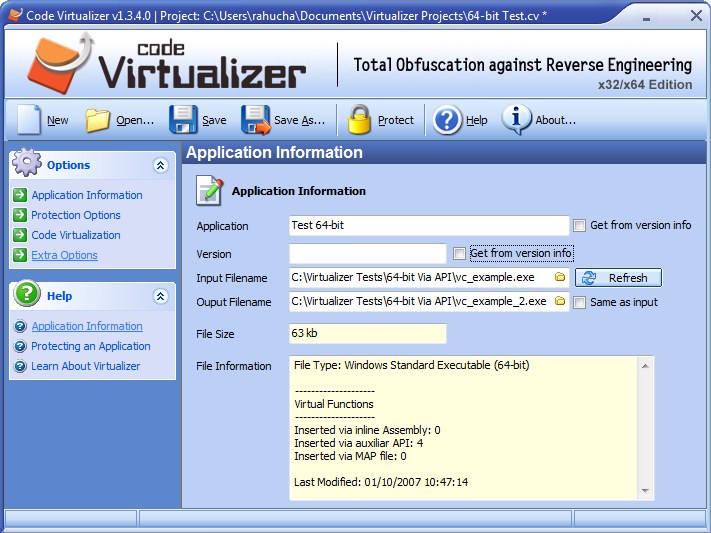Click the Code Virtualizer title bar icon
The width and height of the screenshot is (711, 533).
click(15, 15)
